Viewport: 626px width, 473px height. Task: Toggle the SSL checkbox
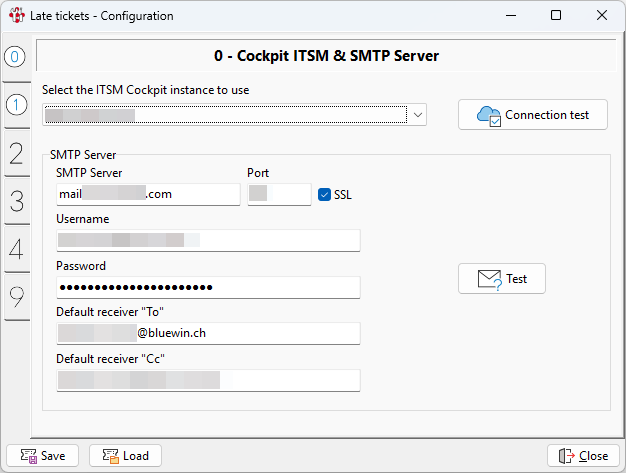coord(324,195)
